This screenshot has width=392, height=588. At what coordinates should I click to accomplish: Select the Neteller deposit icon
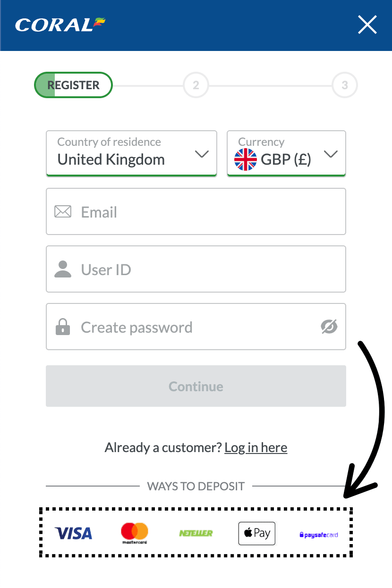coord(196,533)
